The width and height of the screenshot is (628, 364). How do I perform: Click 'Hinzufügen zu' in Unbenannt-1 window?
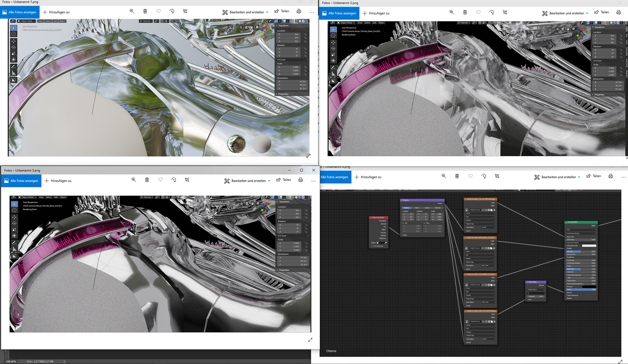(56, 12)
